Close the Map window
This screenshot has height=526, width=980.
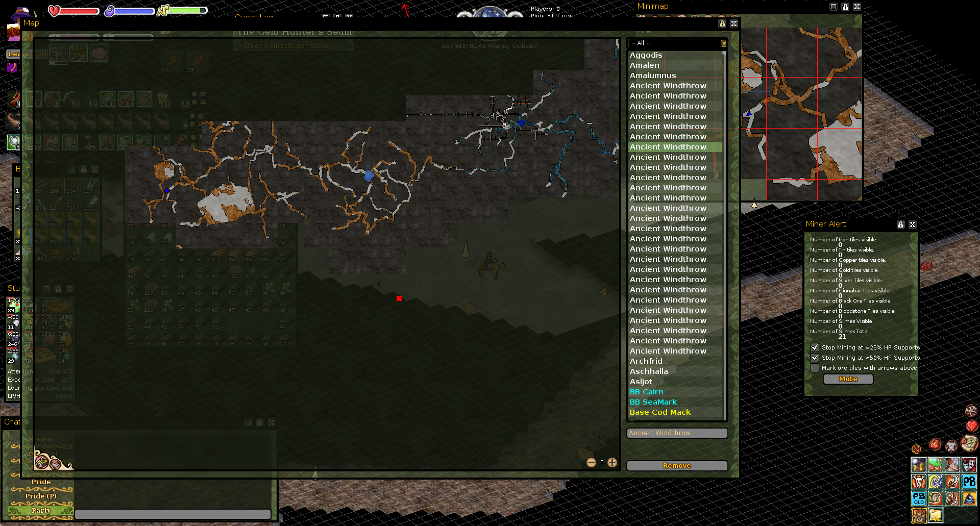(734, 23)
